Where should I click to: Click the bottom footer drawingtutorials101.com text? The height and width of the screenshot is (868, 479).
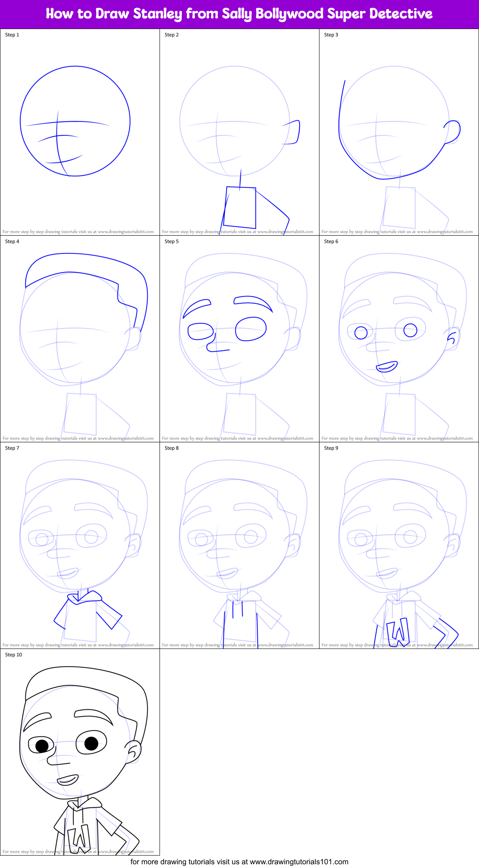pyautogui.click(x=239, y=862)
